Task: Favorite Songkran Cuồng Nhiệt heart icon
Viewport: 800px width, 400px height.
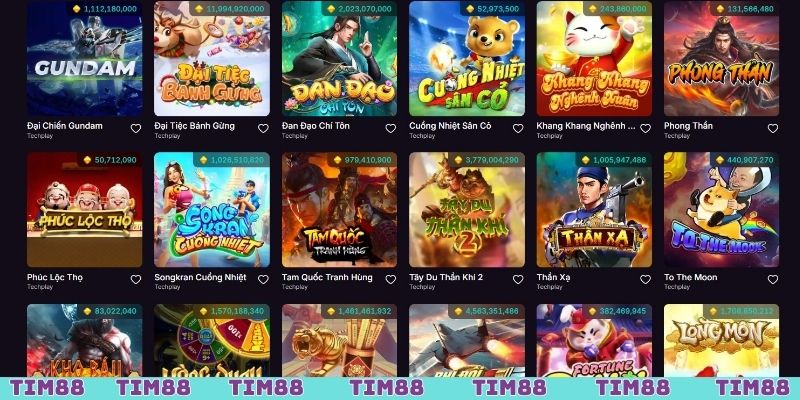Action: tap(263, 280)
